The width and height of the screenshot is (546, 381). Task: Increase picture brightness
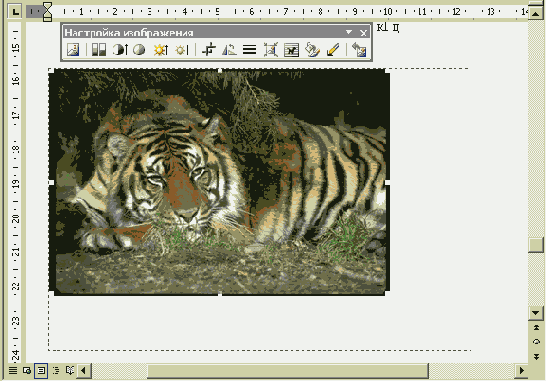pos(161,50)
